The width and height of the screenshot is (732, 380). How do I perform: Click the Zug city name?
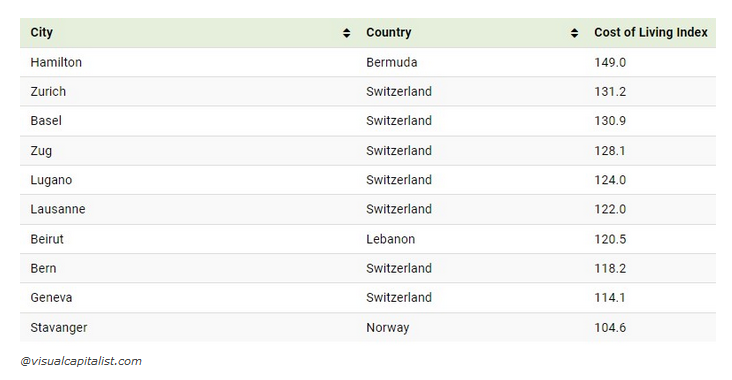(x=41, y=151)
